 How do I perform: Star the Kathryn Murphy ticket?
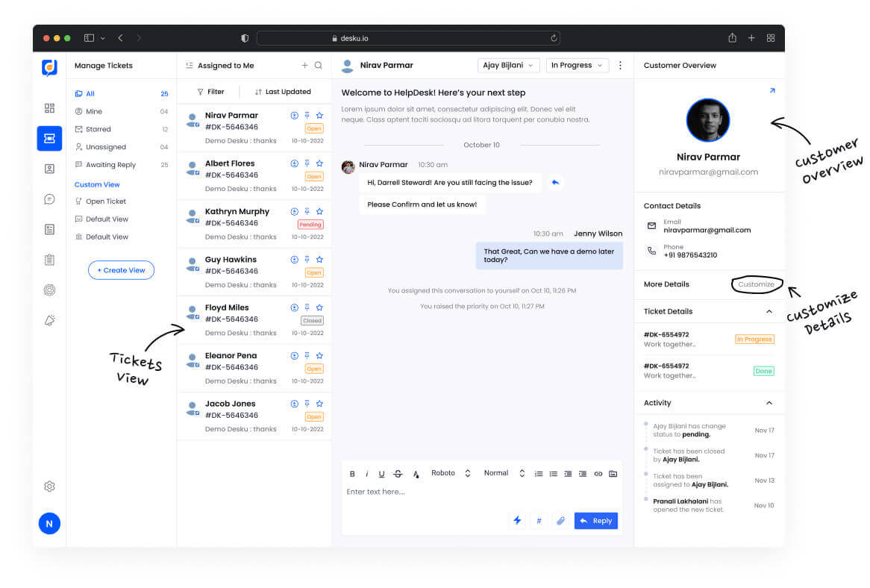[x=321, y=211]
